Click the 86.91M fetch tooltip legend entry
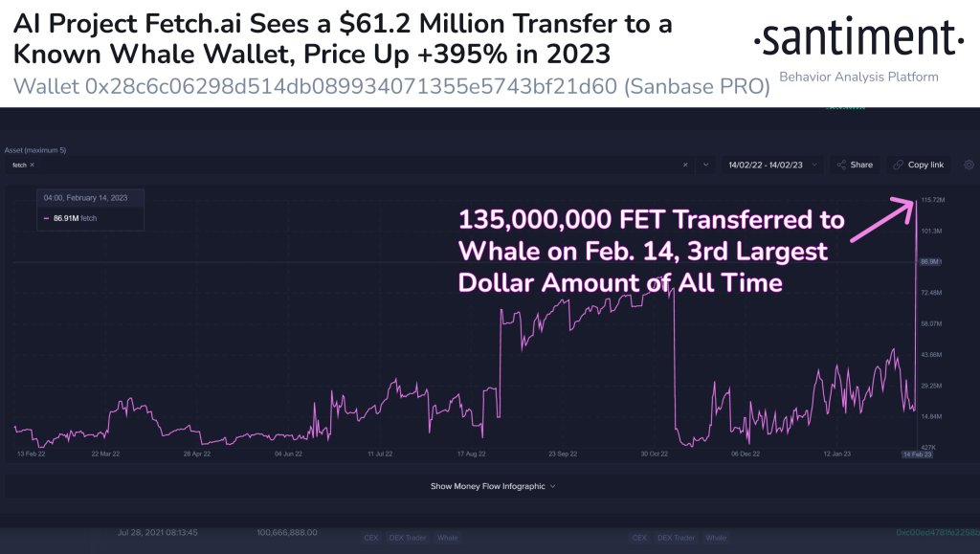Viewport: 980px width, 554px height. click(x=70, y=218)
